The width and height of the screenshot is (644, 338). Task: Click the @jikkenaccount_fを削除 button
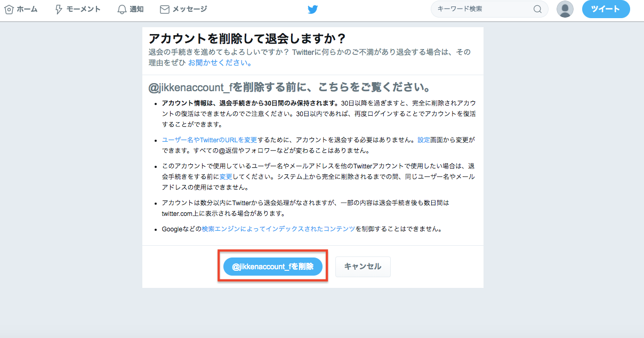273,267
